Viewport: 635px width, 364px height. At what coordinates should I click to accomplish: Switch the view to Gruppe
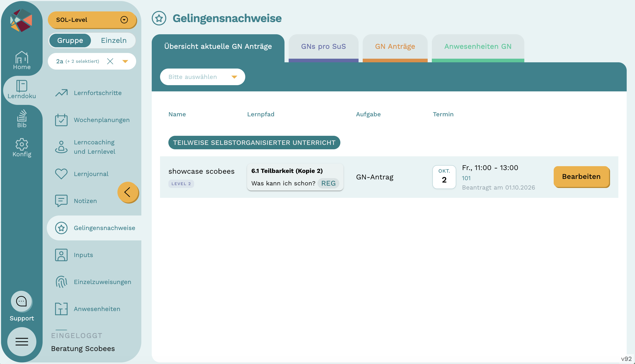click(x=70, y=41)
